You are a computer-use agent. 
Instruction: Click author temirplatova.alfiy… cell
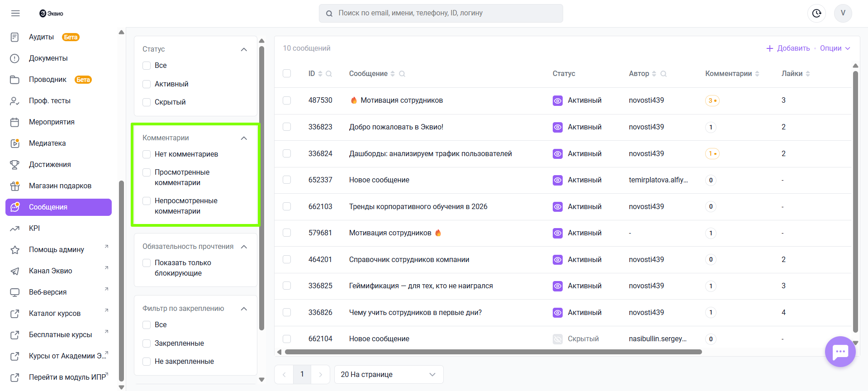tap(658, 180)
